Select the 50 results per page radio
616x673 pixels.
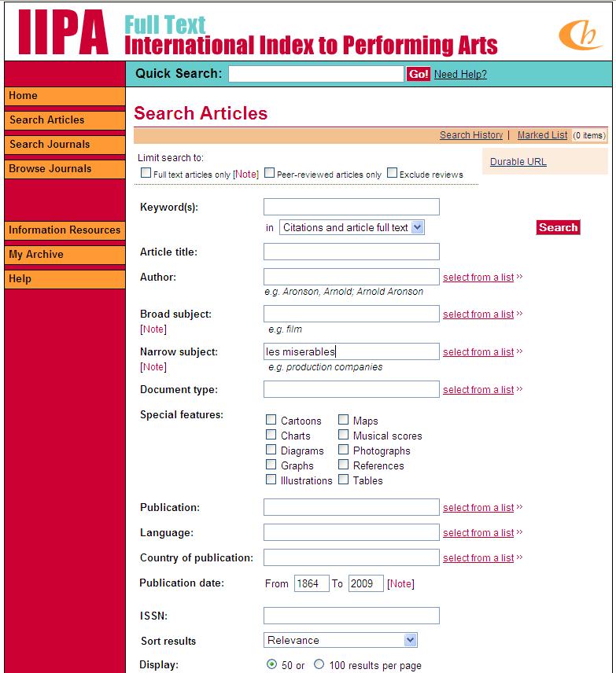click(271, 664)
